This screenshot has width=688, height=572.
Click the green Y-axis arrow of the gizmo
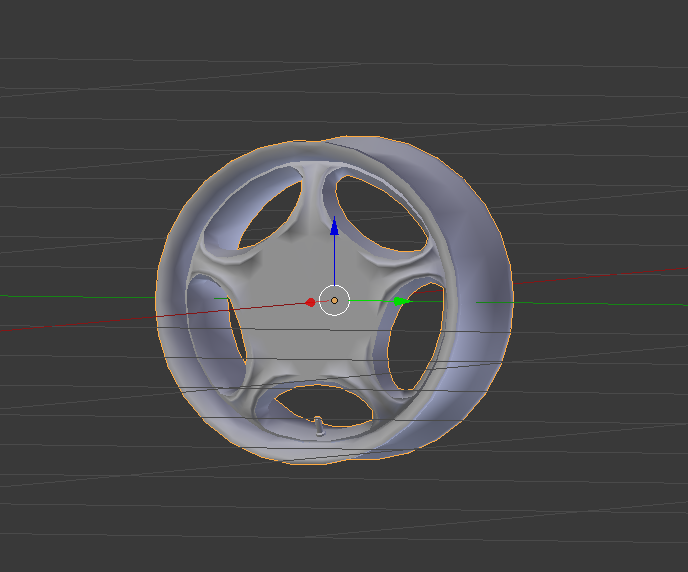(401, 301)
